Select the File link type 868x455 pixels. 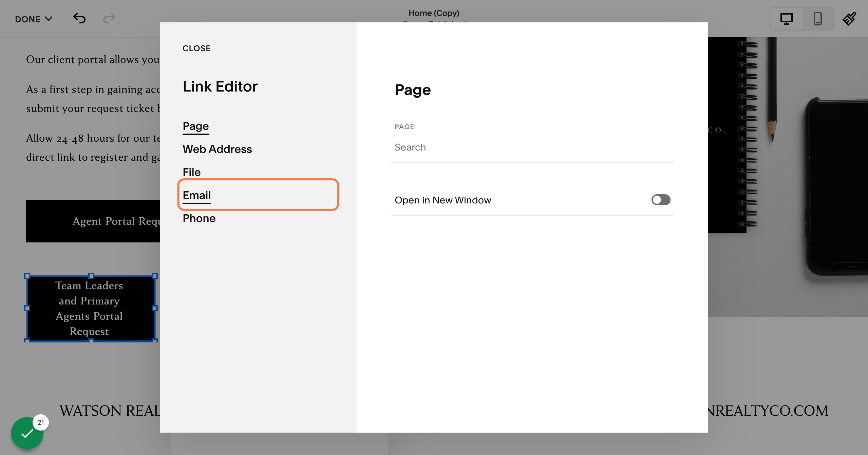point(192,172)
